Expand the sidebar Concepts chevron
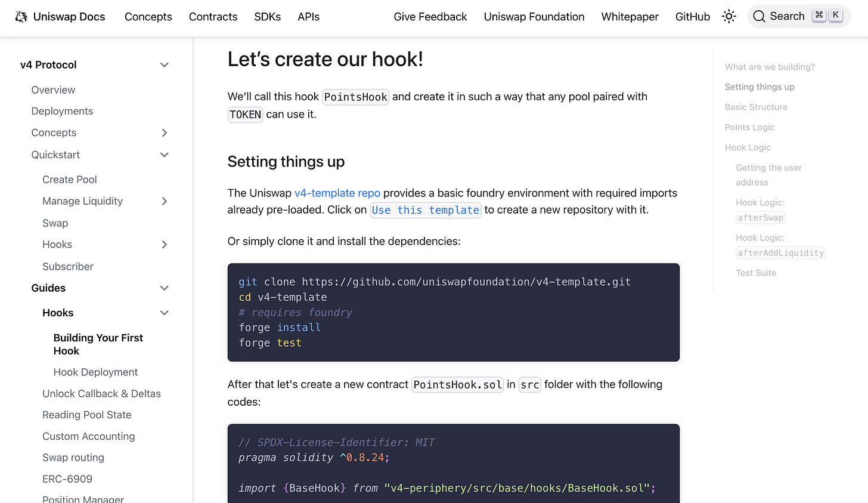 tap(165, 133)
